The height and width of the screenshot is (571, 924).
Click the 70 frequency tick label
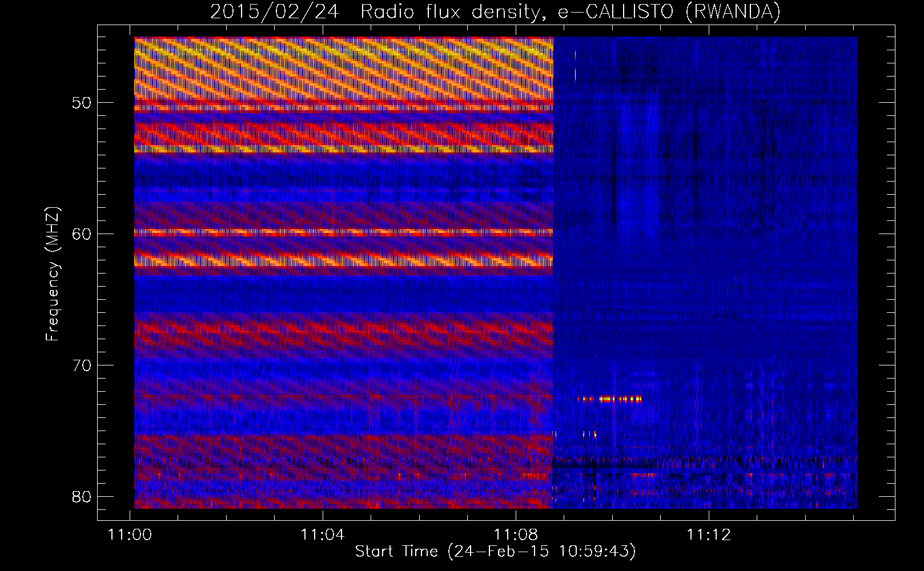(x=82, y=365)
